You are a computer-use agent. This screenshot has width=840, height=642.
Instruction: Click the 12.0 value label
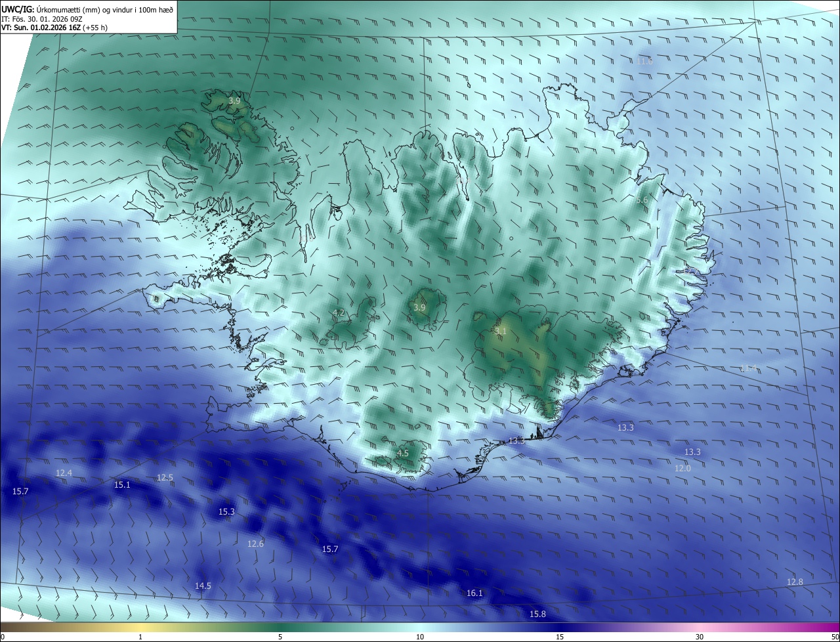682,469
